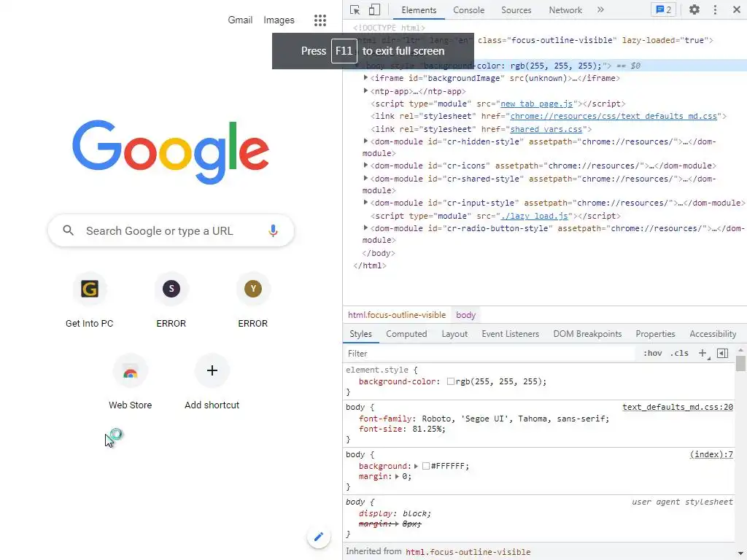Image resolution: width=747 pixels, height=560 pixels.
Task: Open the Accessibility pane tab
Action: (x=713, y=334)
